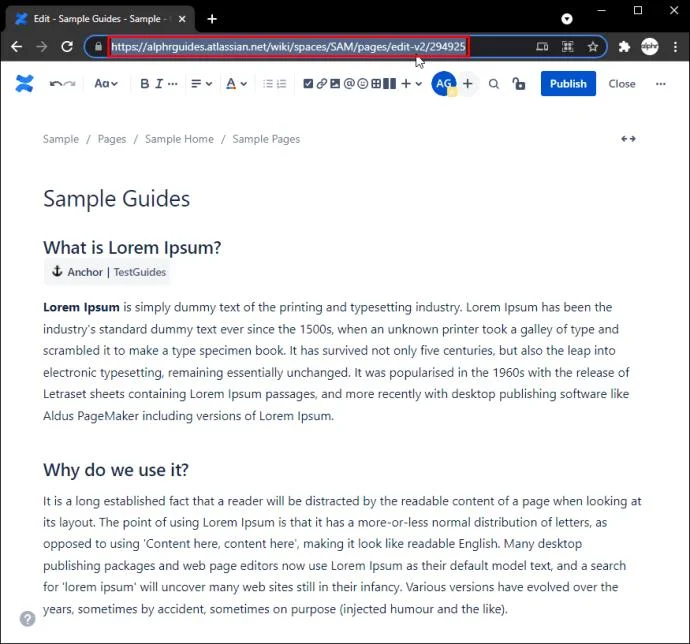Insert a bullet list
Image resolution: width=690 pixels, height=644 pixels.
(x=268, y=84)
